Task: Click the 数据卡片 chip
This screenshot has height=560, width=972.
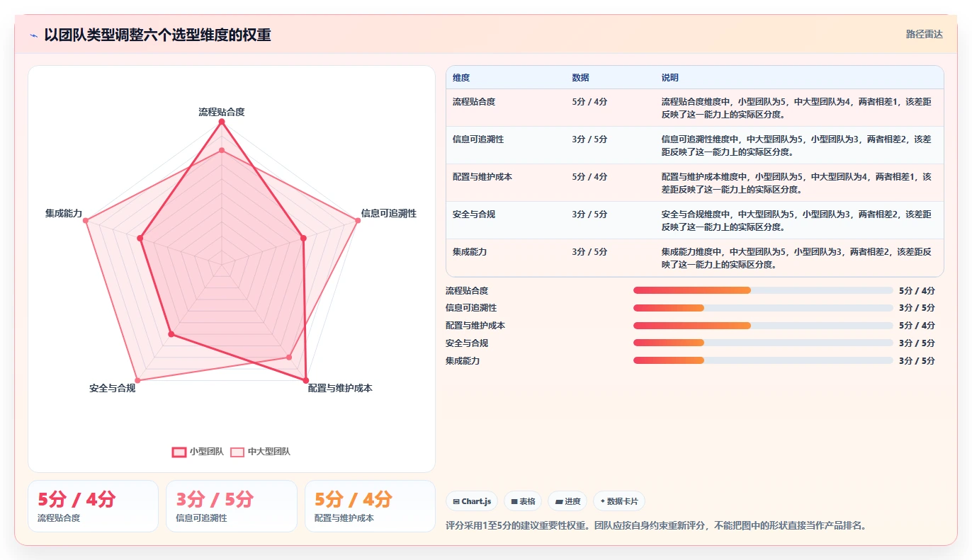Action: coord(619,501)
